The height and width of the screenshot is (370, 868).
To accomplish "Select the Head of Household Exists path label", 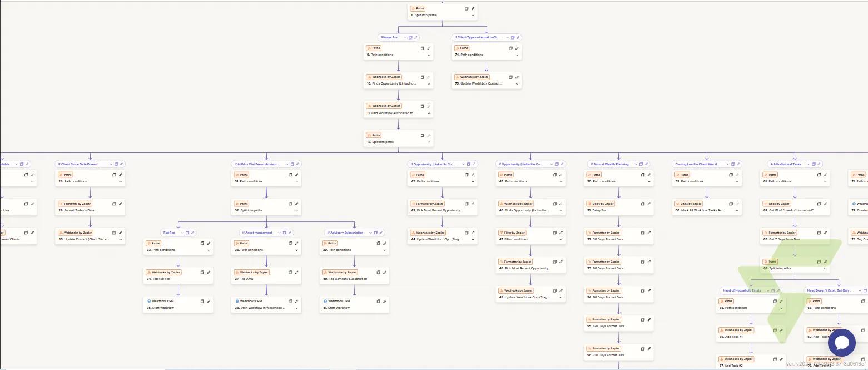I will (741, 290).
